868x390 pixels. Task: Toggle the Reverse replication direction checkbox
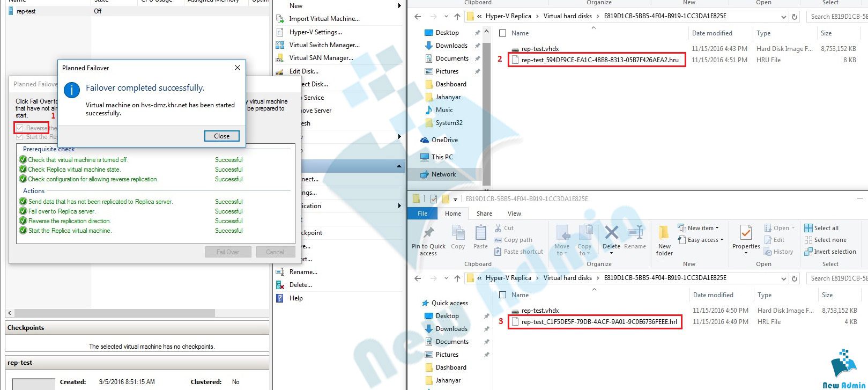[20, 128]
